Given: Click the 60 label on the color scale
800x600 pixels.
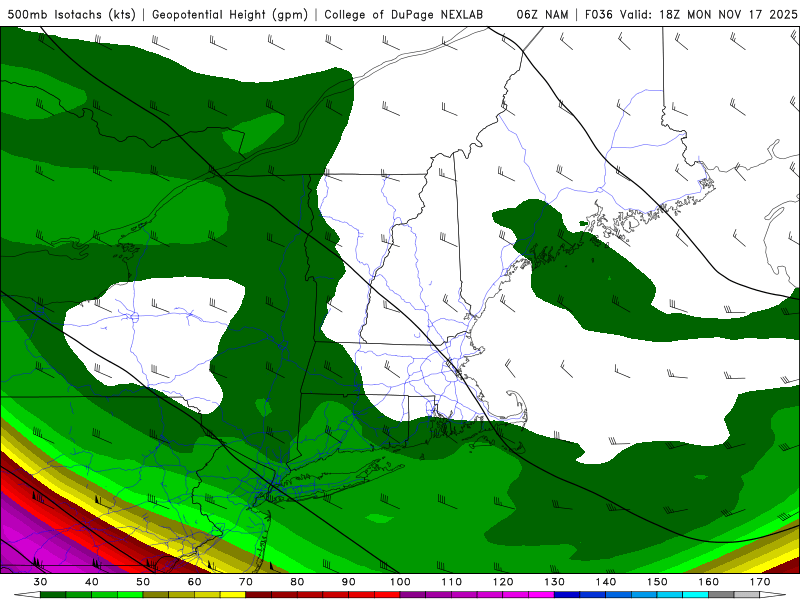Looking at the screenshot, I should point(194,582).
